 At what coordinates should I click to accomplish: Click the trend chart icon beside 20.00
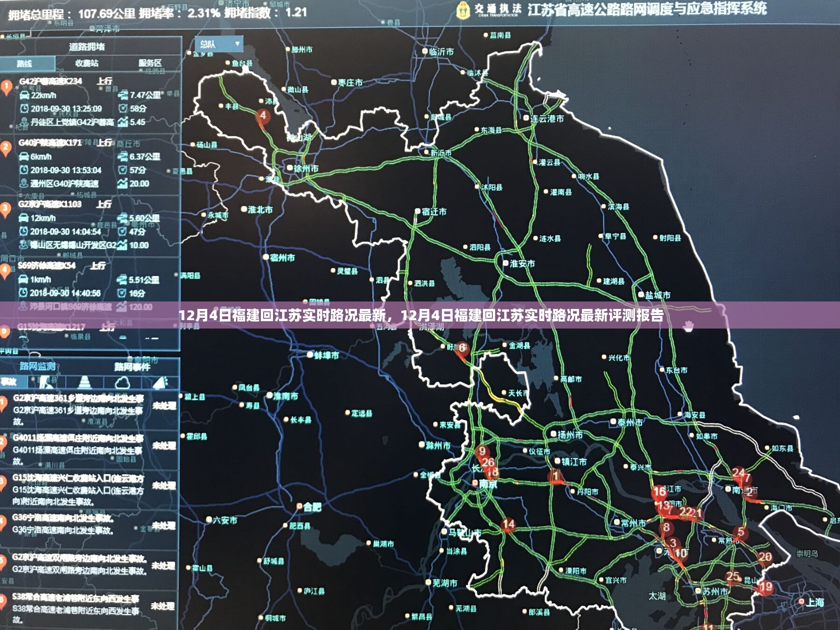(x=122, y=184)
